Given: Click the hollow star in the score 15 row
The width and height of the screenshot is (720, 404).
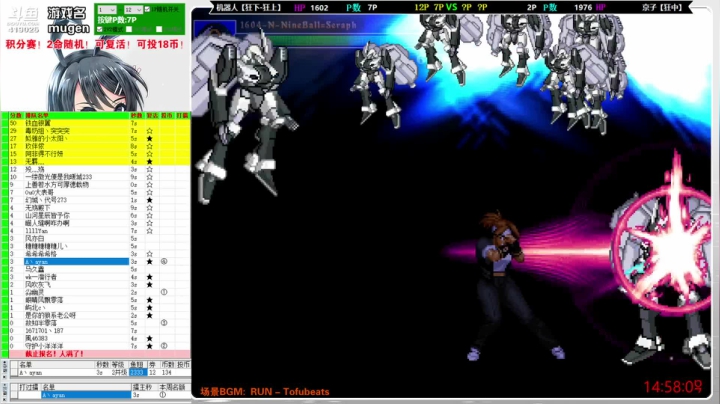Looking at the screenshot, I should point(149,154).
